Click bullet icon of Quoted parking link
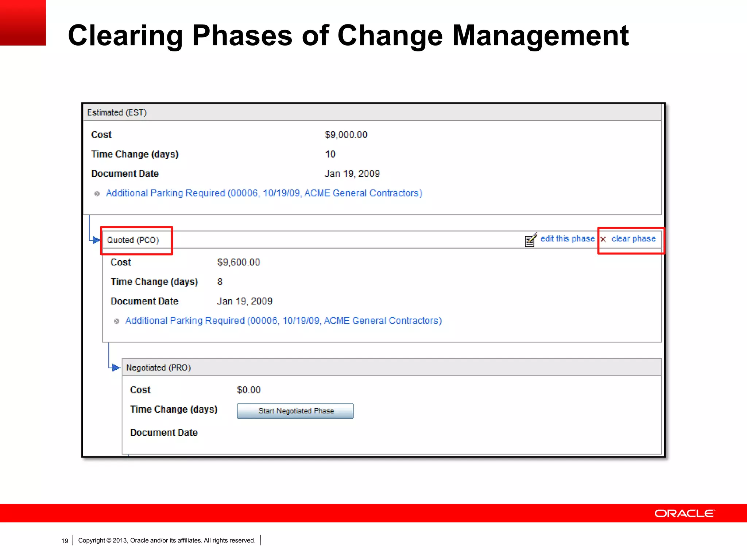 [116, 321]
